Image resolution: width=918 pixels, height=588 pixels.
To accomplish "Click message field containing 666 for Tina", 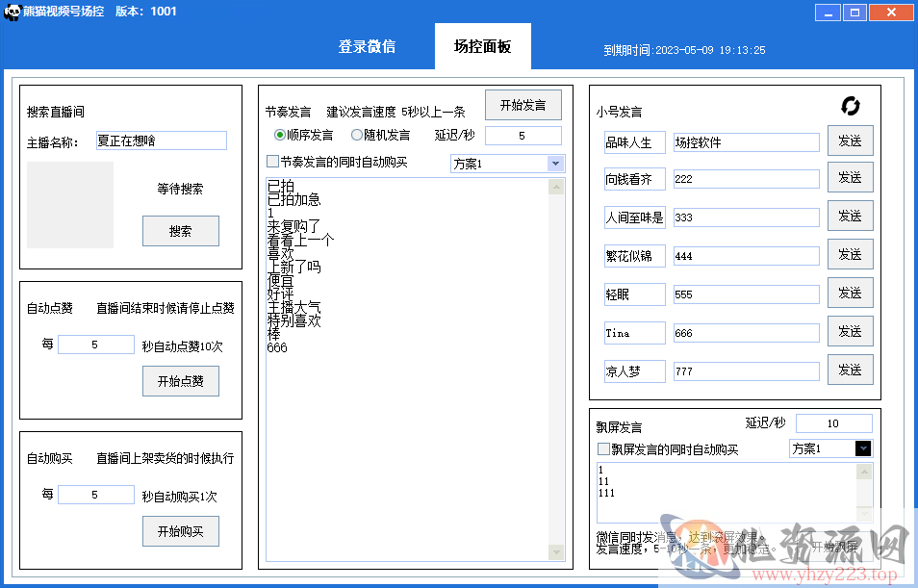I will pyautogui.click(x=747, y=333).
